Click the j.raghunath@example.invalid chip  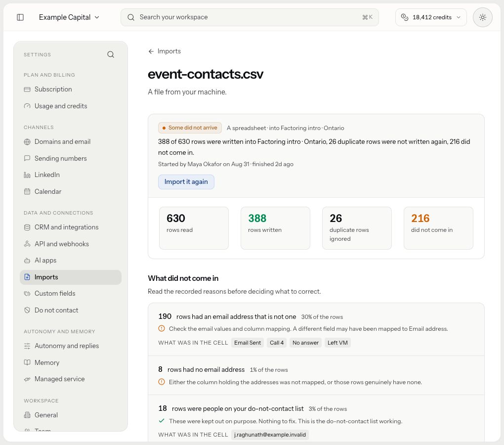tap(270, 435)
